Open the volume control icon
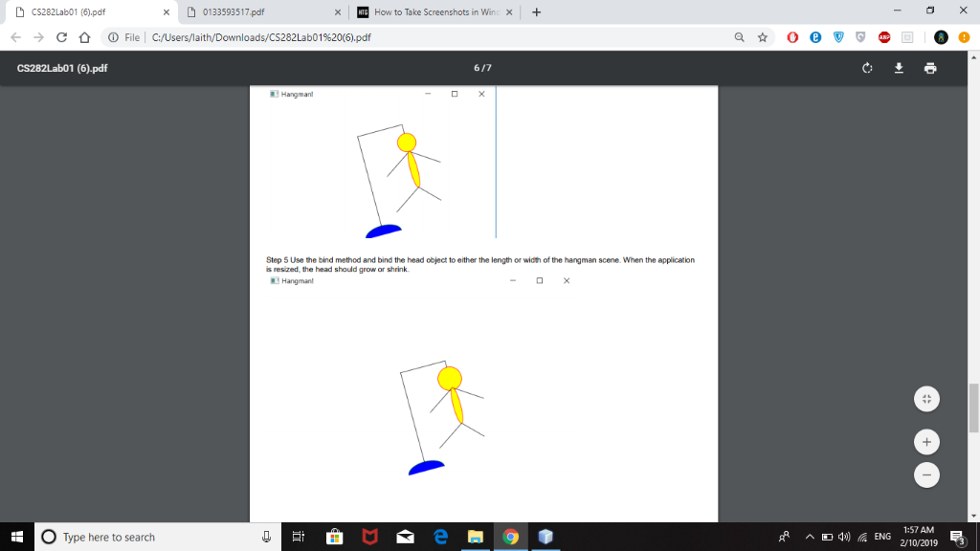This screenshot has width=980, height=551. pos(844,538)
